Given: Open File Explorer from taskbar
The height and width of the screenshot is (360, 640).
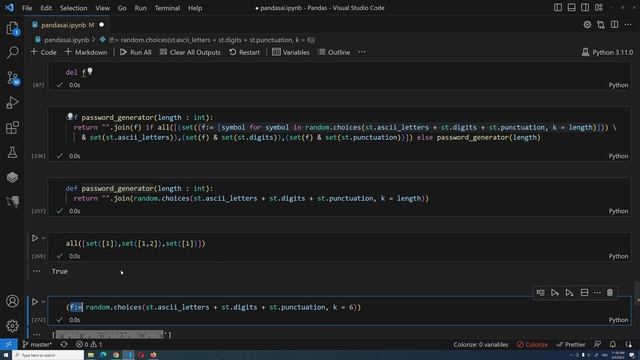Looking at the screenshot, I should (x=91, y=355).
